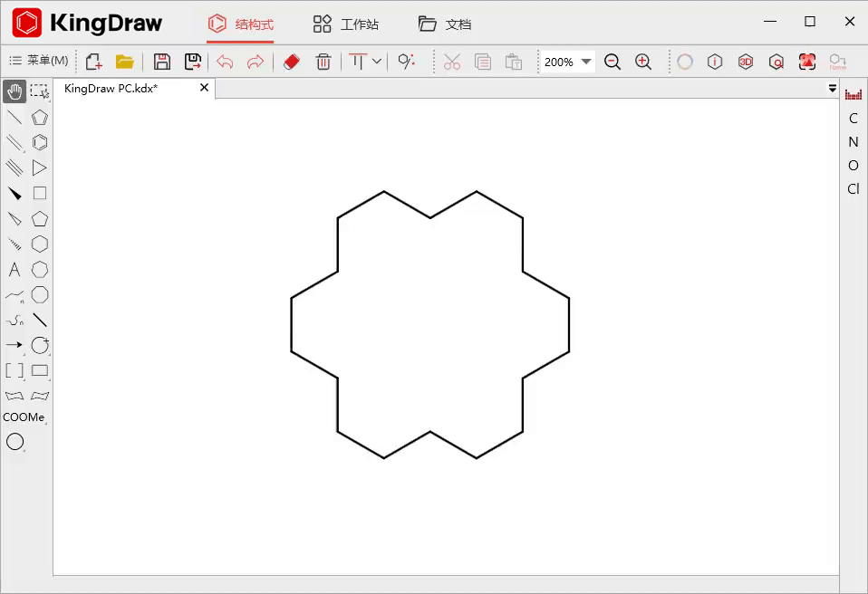The image size is (868, 594).
Task: Zoom in with the plus magnifier
Action: [x=642, y=62]
